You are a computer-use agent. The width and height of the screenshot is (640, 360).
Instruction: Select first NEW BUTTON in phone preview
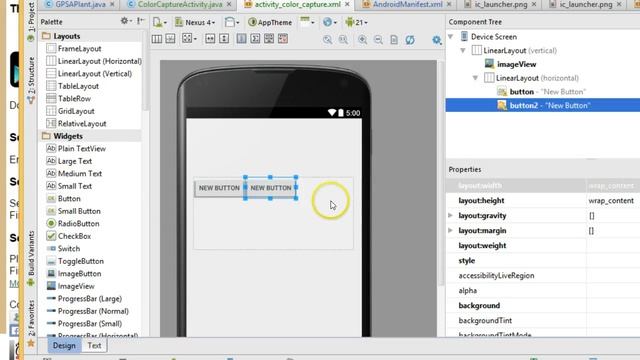tap(219, 188)
